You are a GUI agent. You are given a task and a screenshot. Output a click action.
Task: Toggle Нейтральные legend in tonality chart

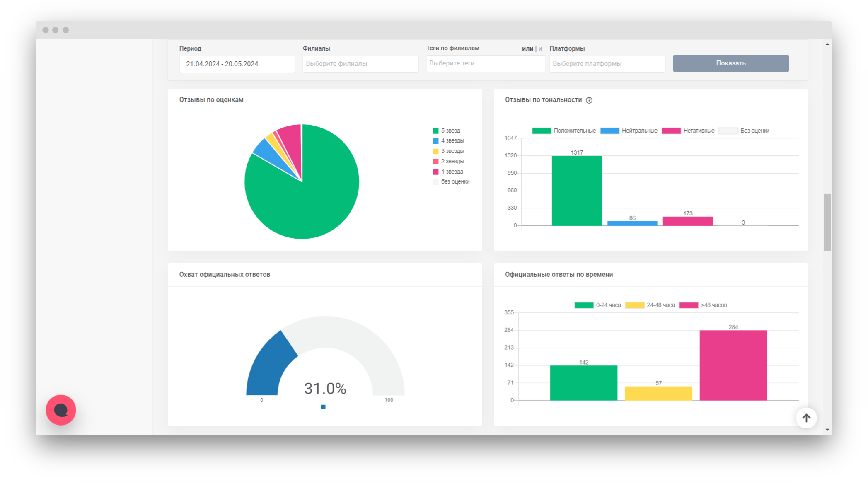pyautogui.click(x=629, y=131)
